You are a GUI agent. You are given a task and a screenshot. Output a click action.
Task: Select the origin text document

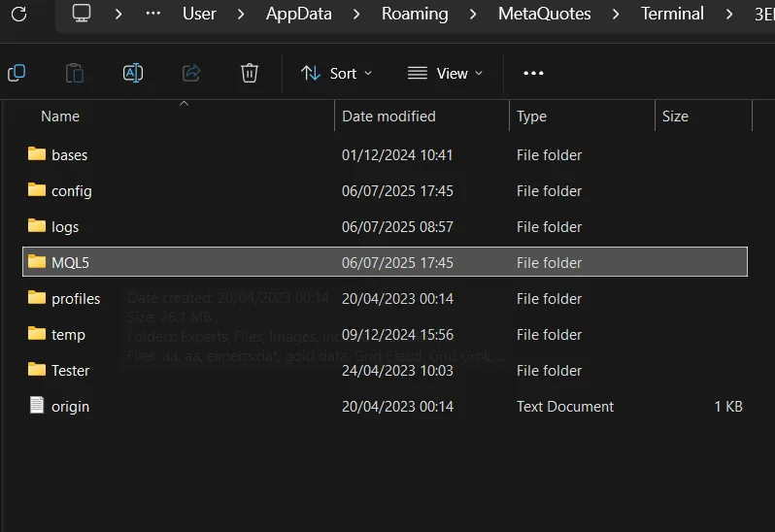coord(385,406)
